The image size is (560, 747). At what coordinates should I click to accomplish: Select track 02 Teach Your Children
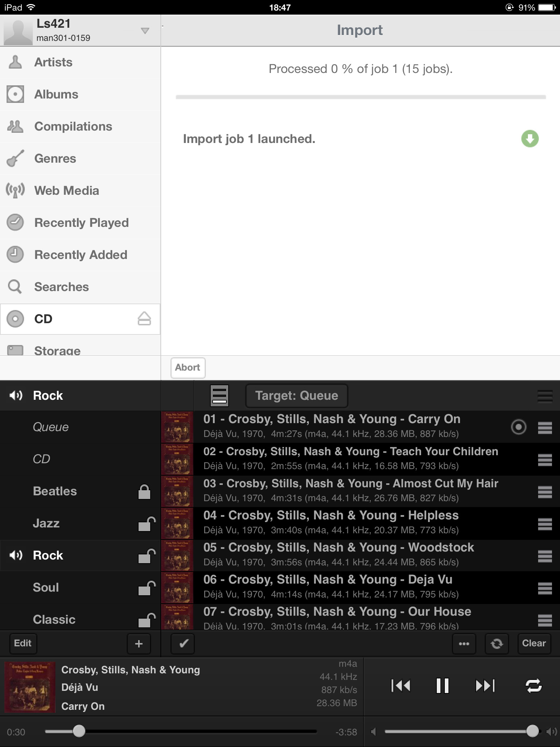coord(360,459)
